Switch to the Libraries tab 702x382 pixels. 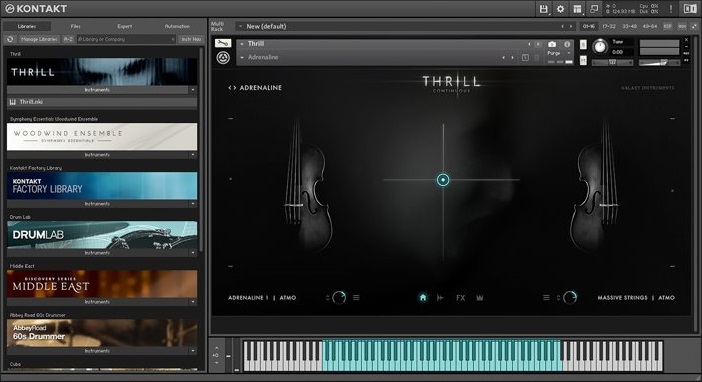(27, 26)
